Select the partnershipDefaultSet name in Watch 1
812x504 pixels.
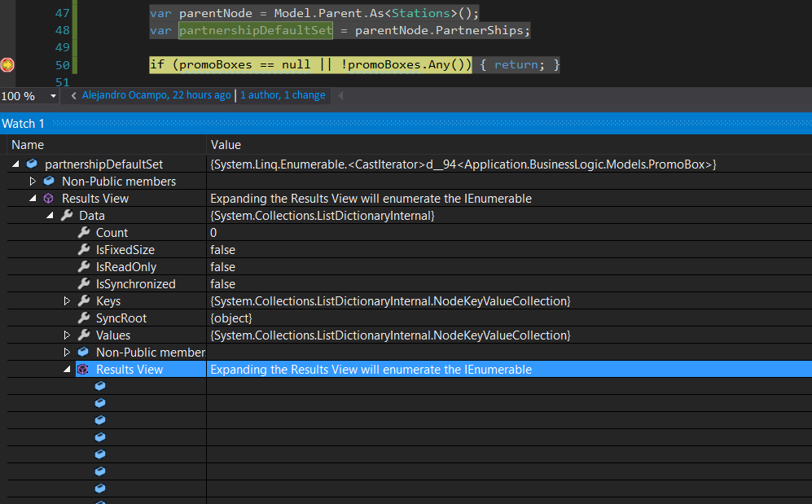(x=104, y=164)
